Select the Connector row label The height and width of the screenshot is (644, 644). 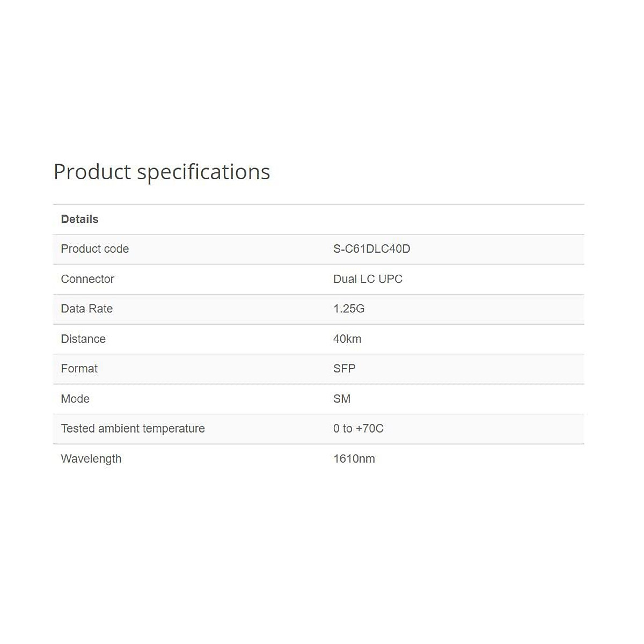click(87, 279)
